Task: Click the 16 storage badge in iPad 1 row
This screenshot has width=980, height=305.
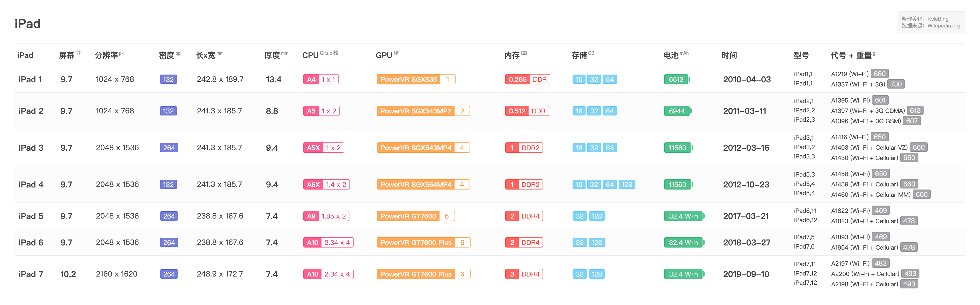Action: click(579, 79)
